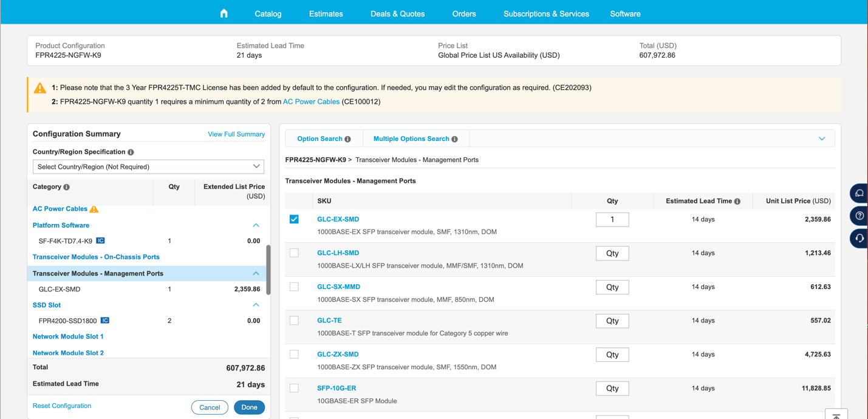Viewport: 868px width, 419px height.
Task: Select Platform Software category in summary
Action: click(61, 225)
